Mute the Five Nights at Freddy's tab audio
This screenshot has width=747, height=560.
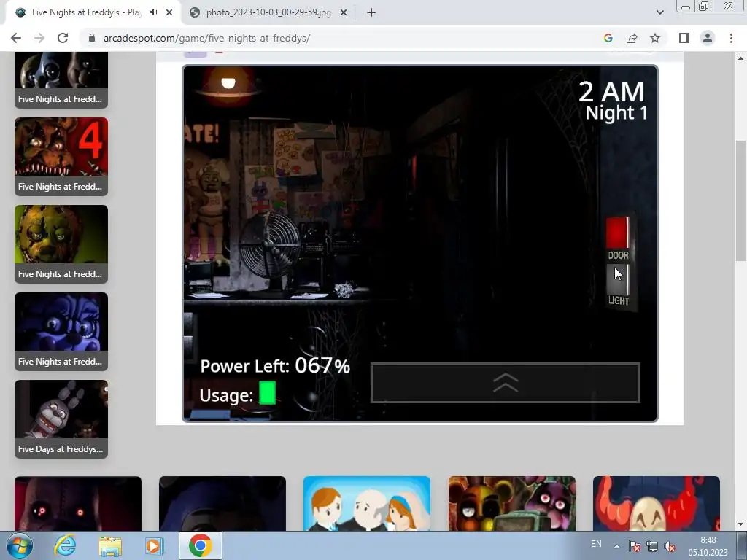[x=153, y=12]
